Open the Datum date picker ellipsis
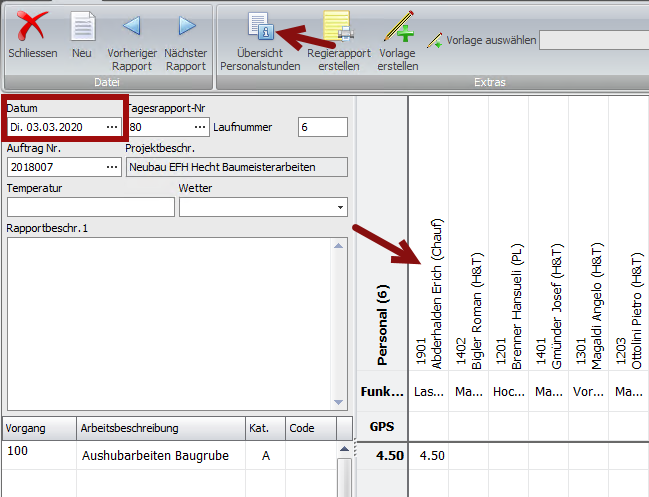The image size is (649, 497). click(x=112, y=127)
